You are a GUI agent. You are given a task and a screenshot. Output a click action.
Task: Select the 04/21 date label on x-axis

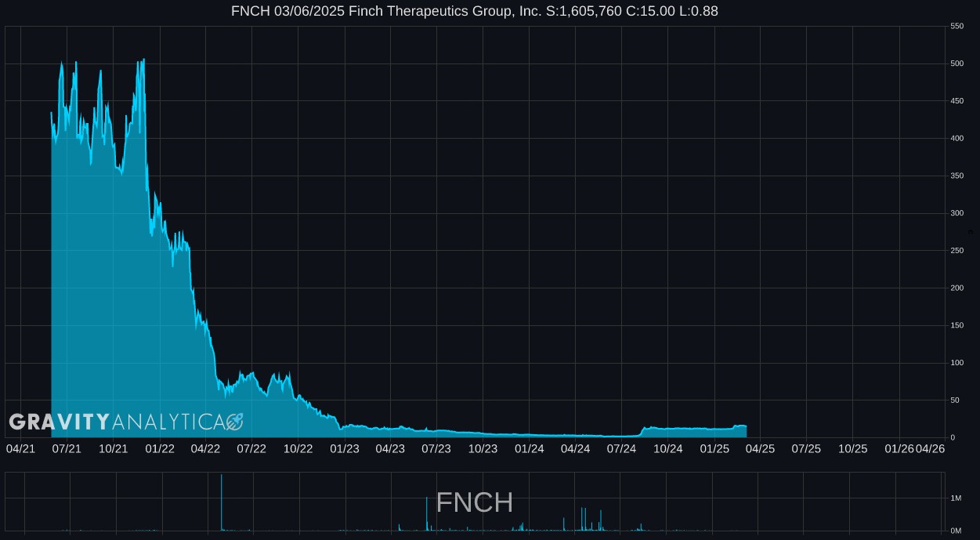click(x=20, y=448)
